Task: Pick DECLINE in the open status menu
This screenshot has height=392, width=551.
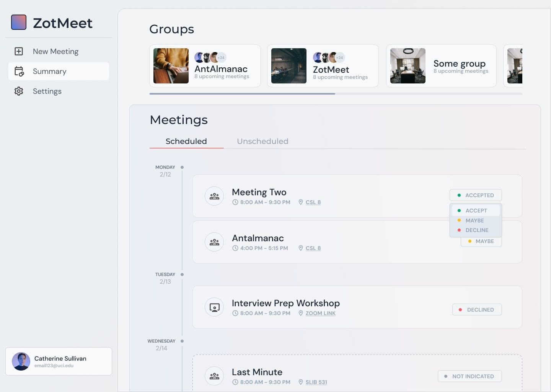Action: click(x=477, y=230)
